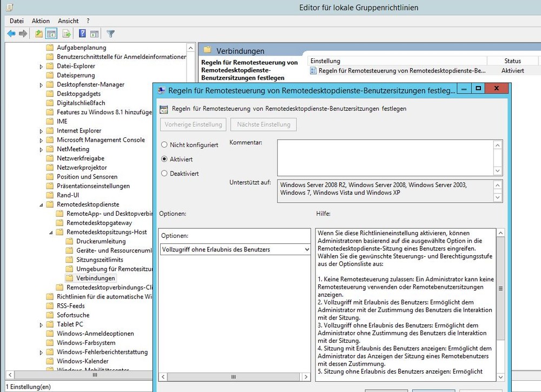
Task: Click the filter funnel toolbar icon
Action: [110, 34]
